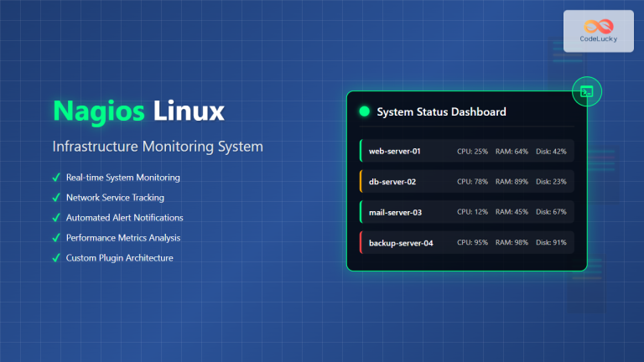This screenshot has height=362, width=644.
Task: Click the Nagios Linux heading
Action: coord(138,111)
